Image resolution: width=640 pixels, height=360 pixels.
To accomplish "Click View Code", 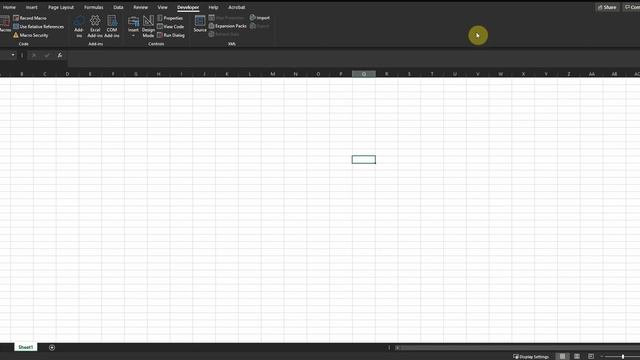I will (x=171, y=27).
